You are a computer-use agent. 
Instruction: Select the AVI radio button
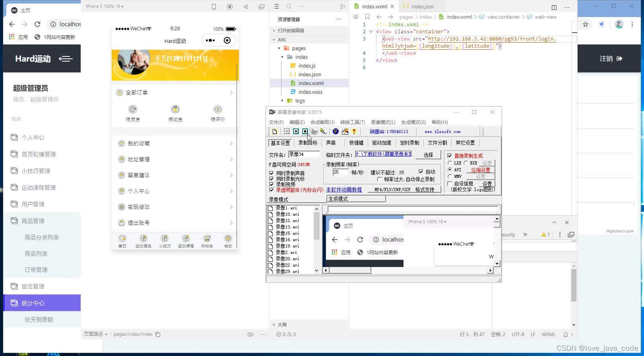[x=450, y=170]
